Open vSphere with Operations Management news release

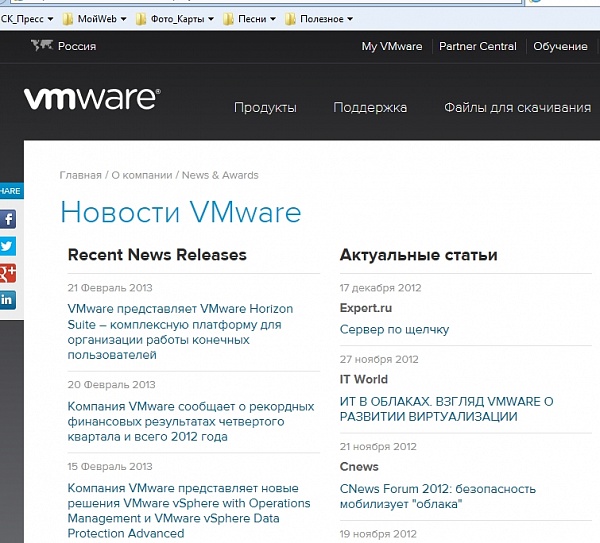(x=189, y=510)
